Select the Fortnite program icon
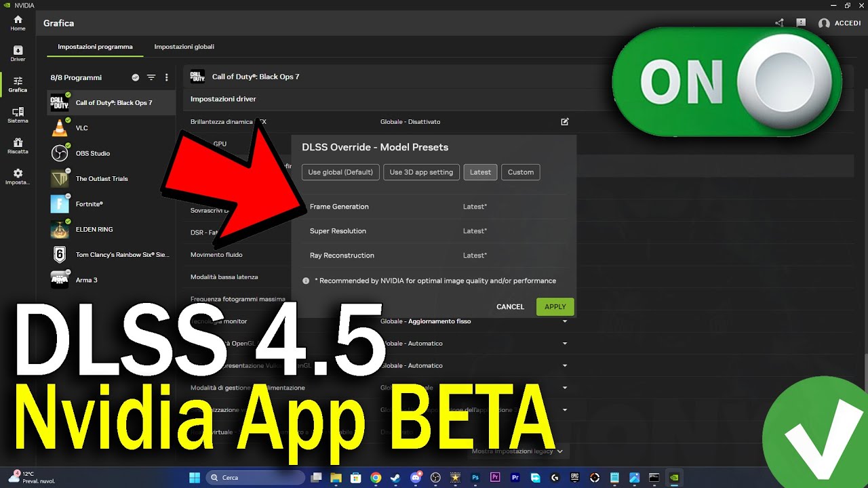Viewport: 868px width, 488px height. click(60, 204)
